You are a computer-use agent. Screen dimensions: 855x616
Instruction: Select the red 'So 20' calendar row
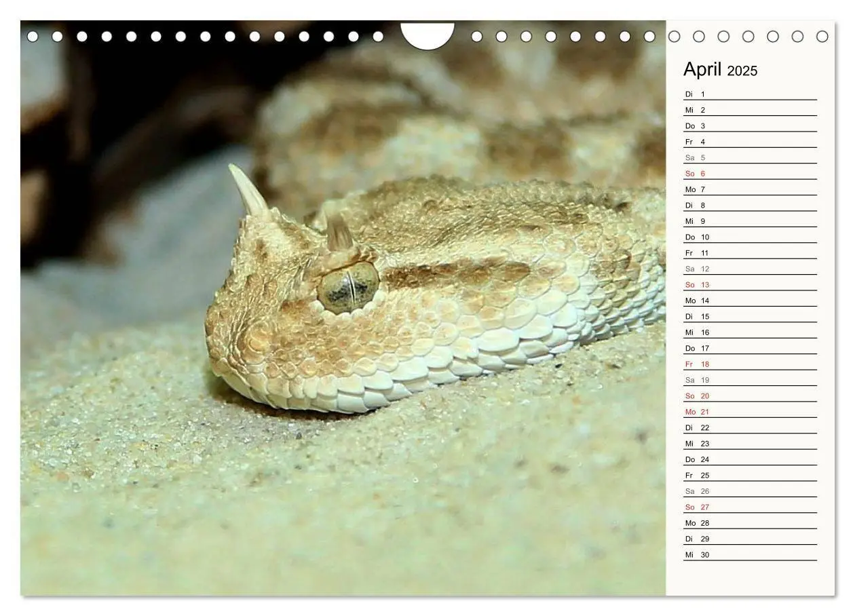750,396
